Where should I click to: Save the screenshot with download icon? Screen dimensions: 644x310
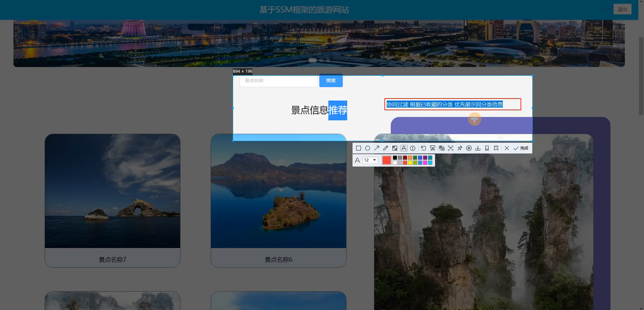point(478,148)
